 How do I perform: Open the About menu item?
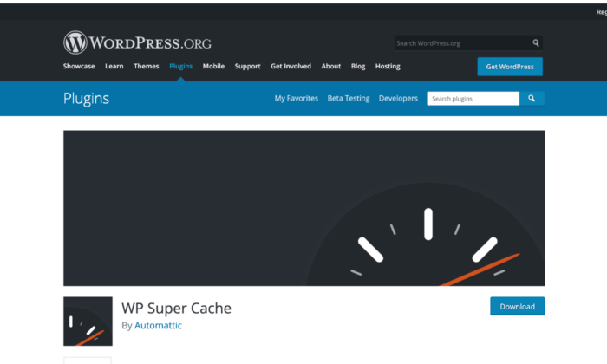(331, 66)
